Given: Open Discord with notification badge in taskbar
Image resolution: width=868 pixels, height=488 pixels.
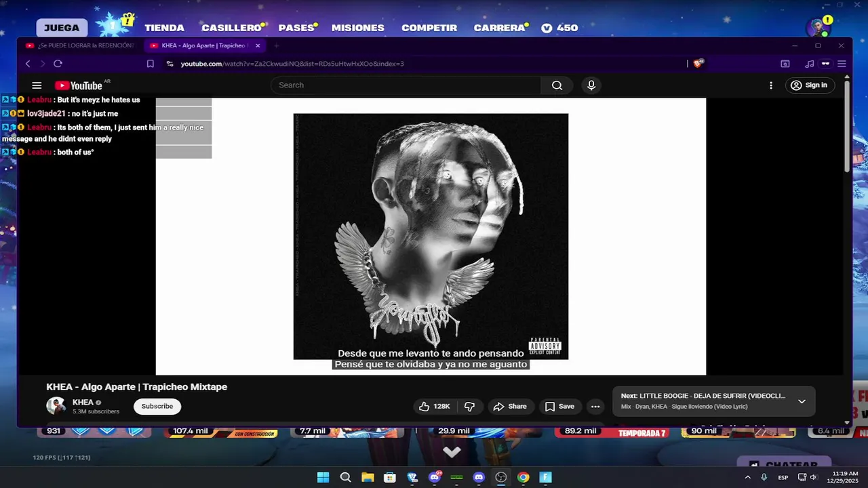Looking at the screenshot, I should click(x=435, y=477).
